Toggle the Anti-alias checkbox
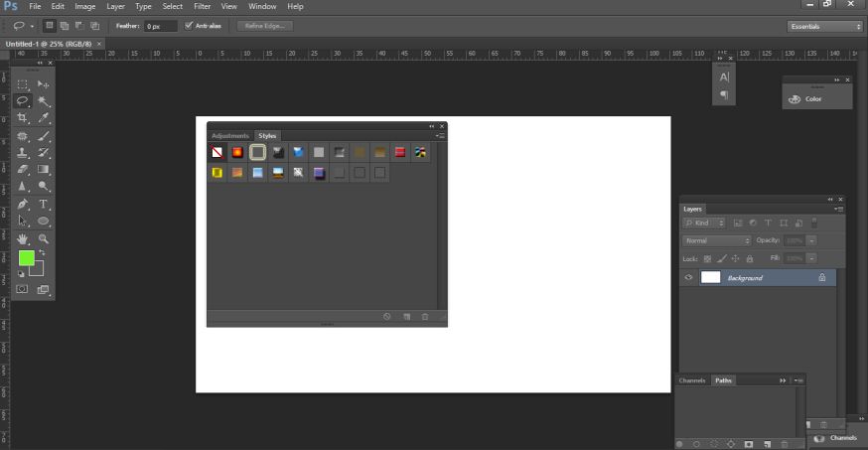 (x=189, y=26)
